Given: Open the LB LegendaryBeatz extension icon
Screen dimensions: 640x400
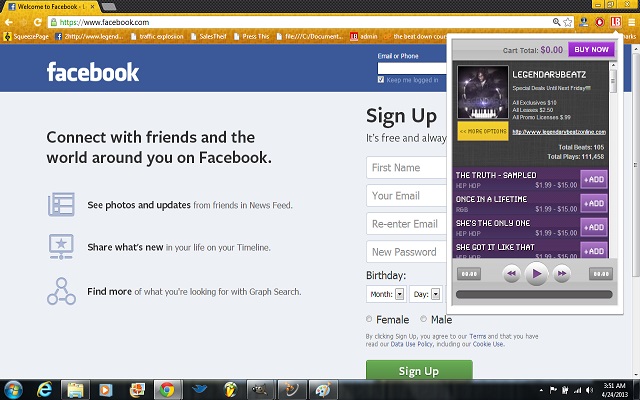Looking at the screenshot, I should pos(616,22).
